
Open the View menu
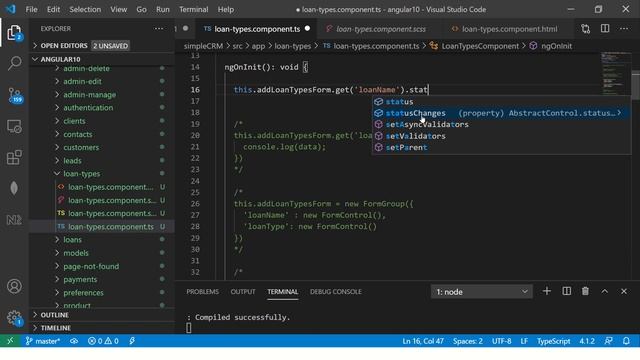118,9
